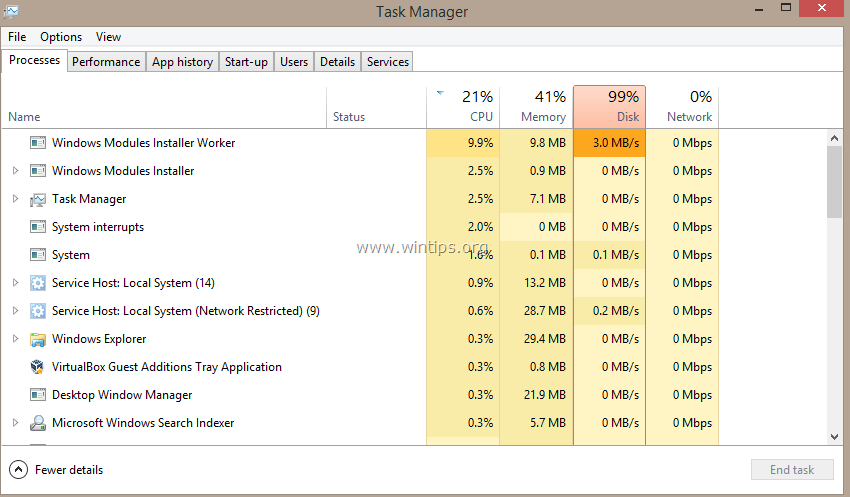This screenshot has width=850, height=497.
Task: Click the 21.9 MB memory cell
Action: 536,395
